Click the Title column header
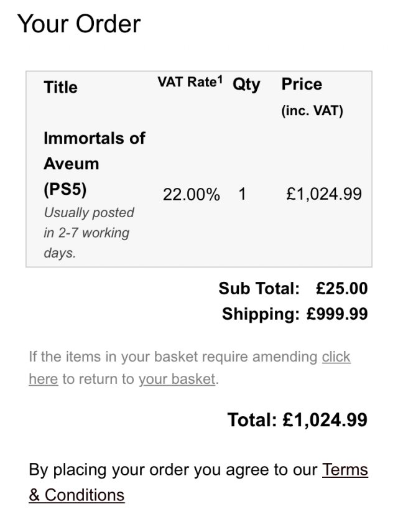This screenshot has width=398, height=532. tap(61, 87)
